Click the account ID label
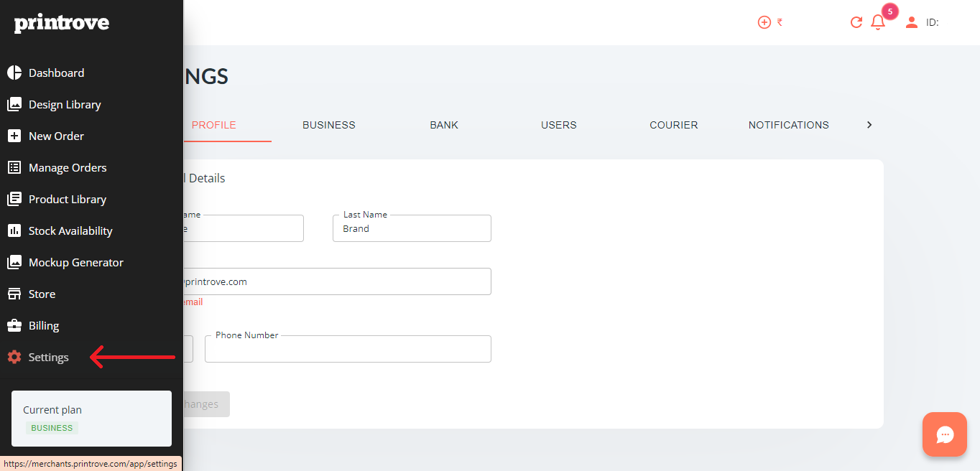This screenshot has width=980, height=471. pos(933,22)
